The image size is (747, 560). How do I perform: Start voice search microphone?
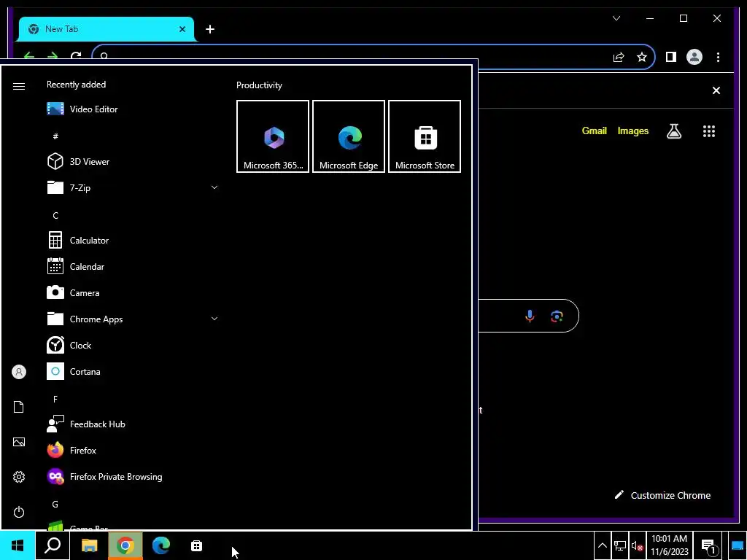point(530,316)
